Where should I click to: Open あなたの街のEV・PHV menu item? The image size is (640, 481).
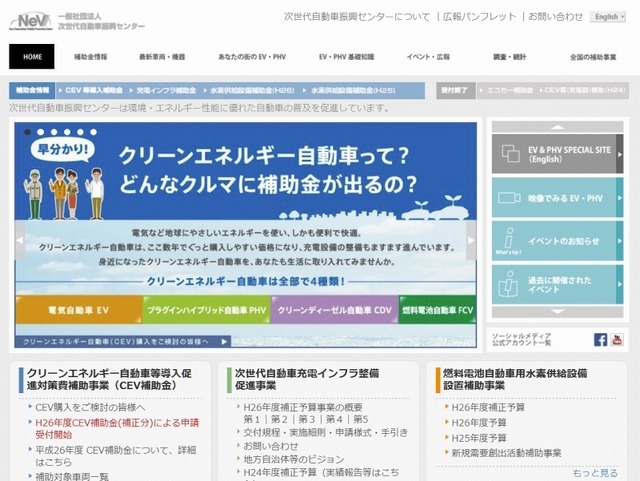252,57
